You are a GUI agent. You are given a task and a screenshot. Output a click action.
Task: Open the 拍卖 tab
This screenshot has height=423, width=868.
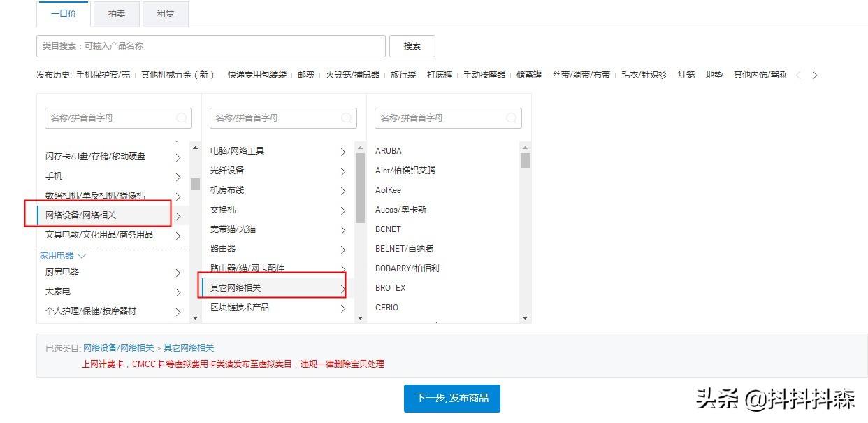pos(117,13)
